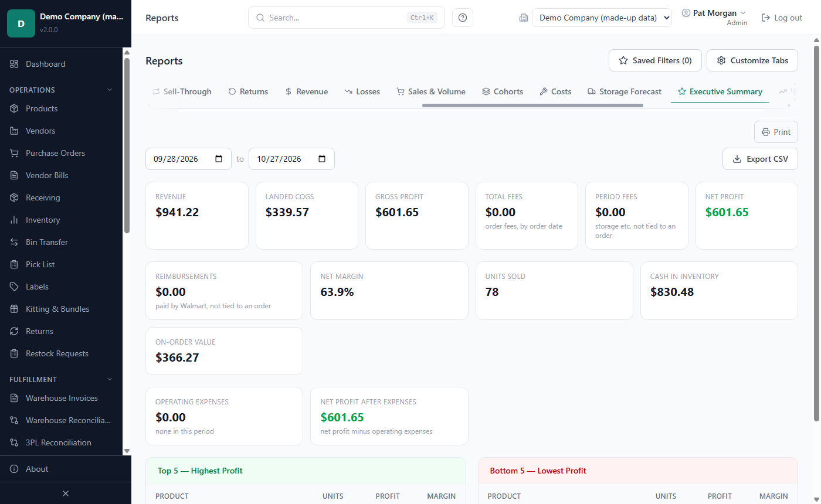Click the Print button

tap(776, 132)
